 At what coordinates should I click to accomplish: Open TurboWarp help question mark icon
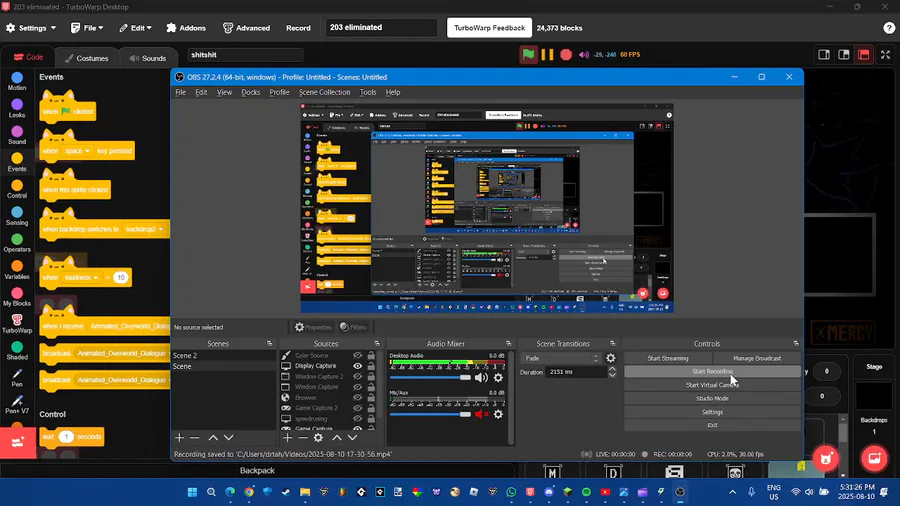pyautogui.click(x=889, y=28)
